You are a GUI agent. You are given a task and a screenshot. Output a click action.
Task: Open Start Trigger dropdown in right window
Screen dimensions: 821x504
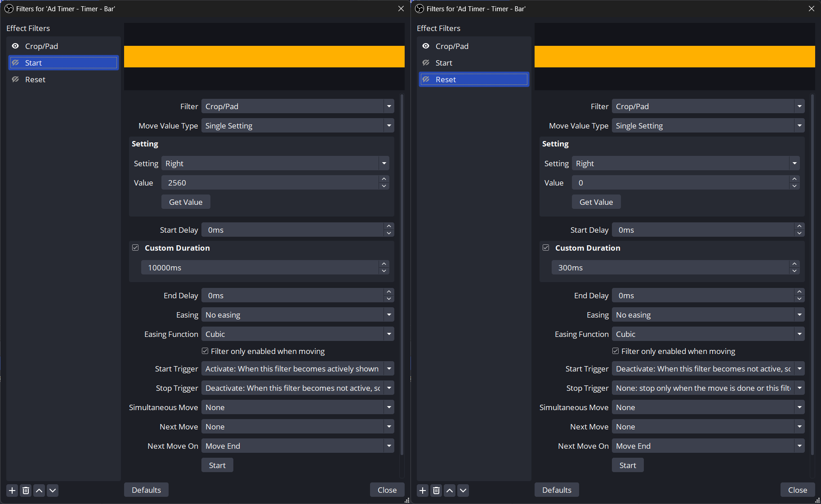tap(708, 369)
